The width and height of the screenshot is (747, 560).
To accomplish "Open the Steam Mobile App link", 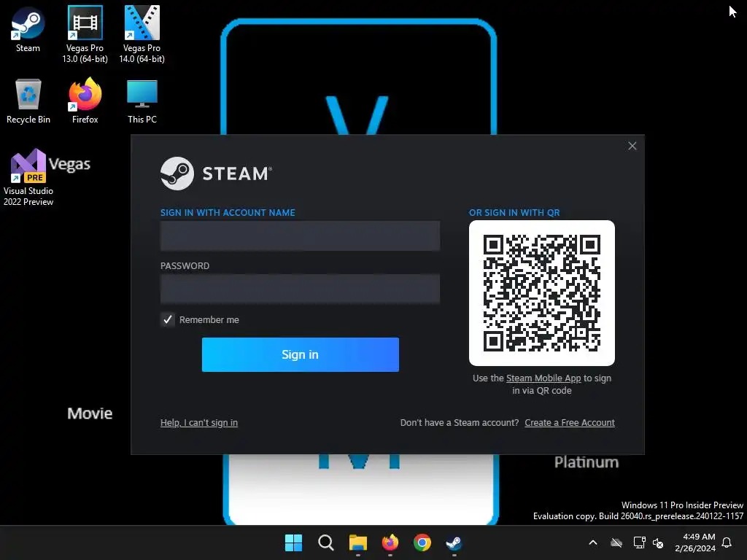I will click(543, 378).
